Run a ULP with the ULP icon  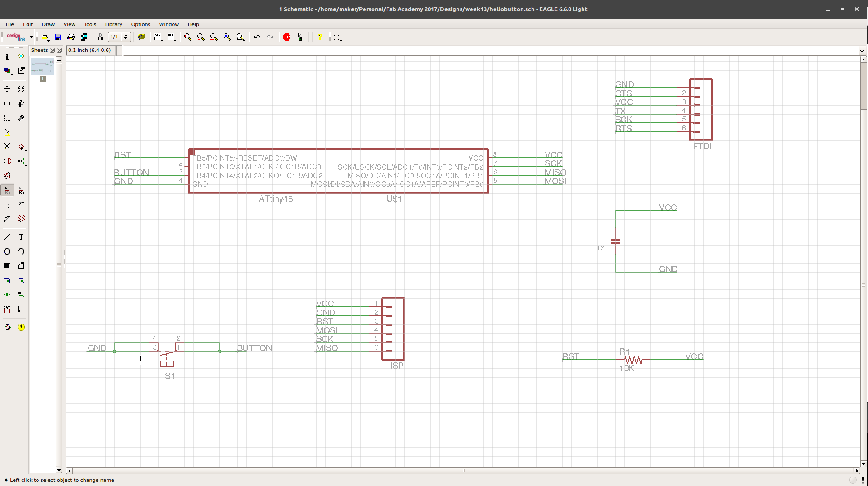[172, 37]
